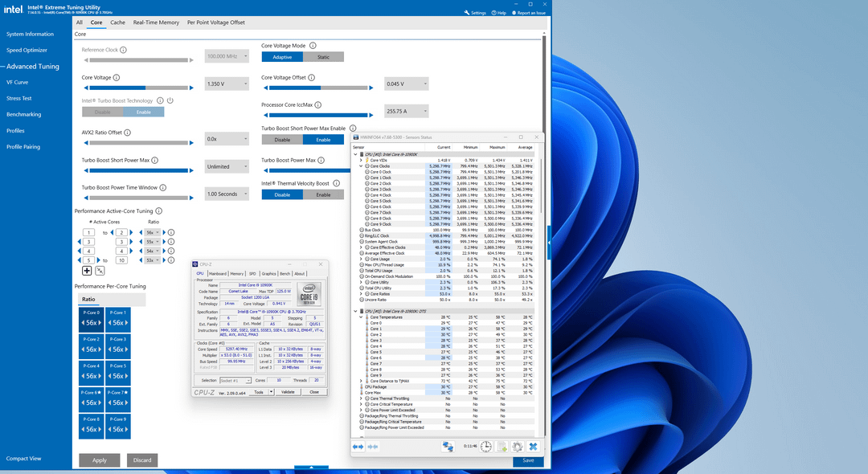The width and height of the screenshot is (868, 474).
Task: Open Real-Time Memory tab
Action: 156,22
